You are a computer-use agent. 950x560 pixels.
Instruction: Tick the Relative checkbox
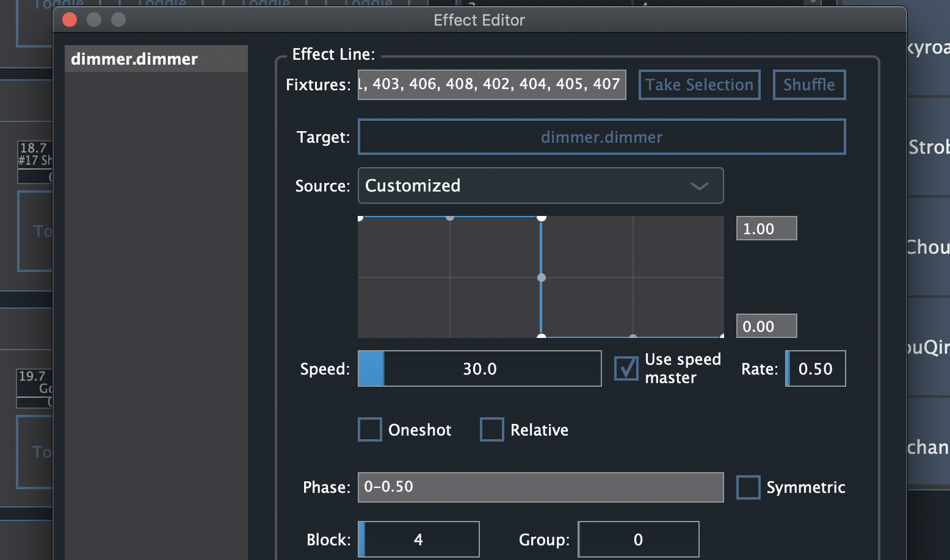[492, 429]
